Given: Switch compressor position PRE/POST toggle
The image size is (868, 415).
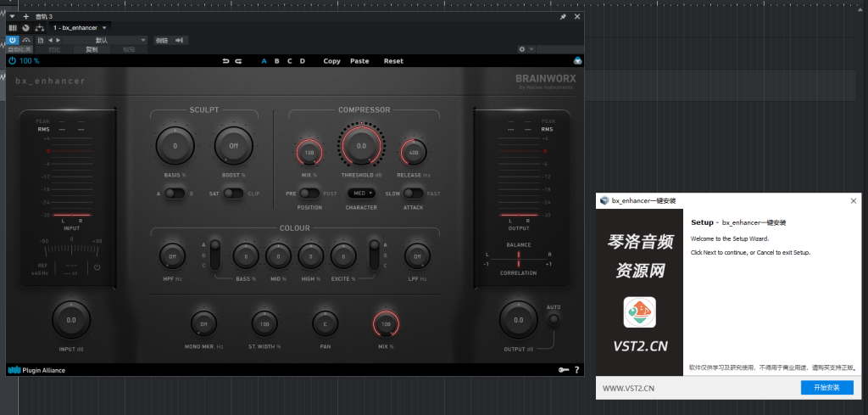Looking at the screenshot, I should 309,193.
